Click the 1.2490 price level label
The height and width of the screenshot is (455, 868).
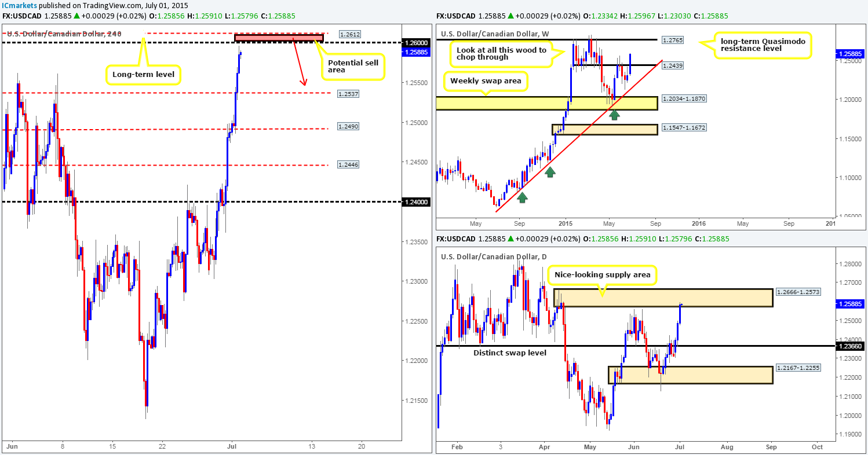coord(348,126)
